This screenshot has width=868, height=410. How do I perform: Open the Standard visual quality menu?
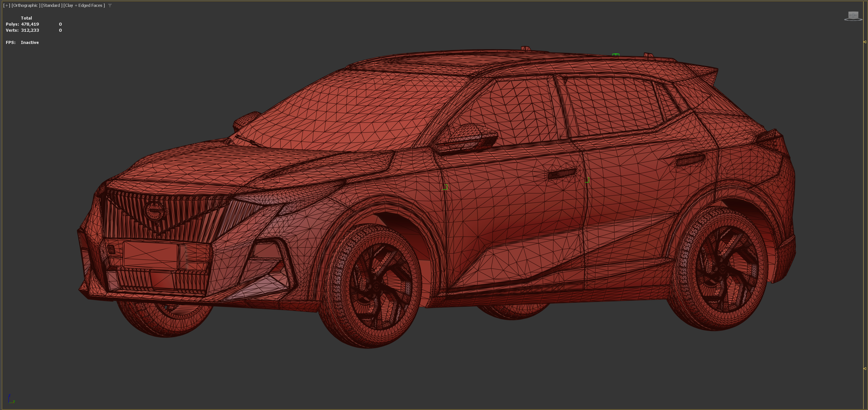52,5
